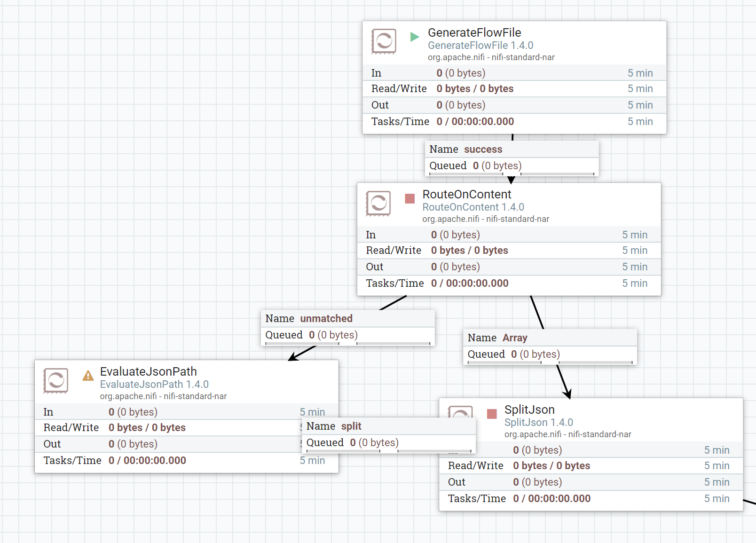Select the unmatched connection label
Viewport: 756px width, 543px height.
(325, 318)
